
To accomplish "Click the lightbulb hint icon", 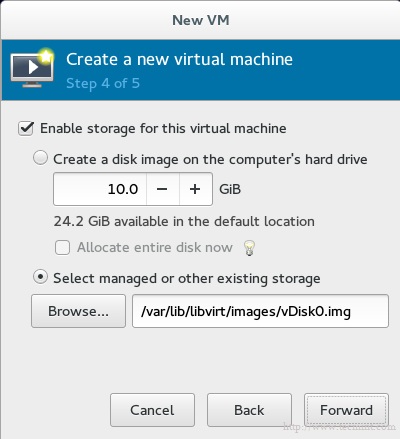I will click(249, 248).
